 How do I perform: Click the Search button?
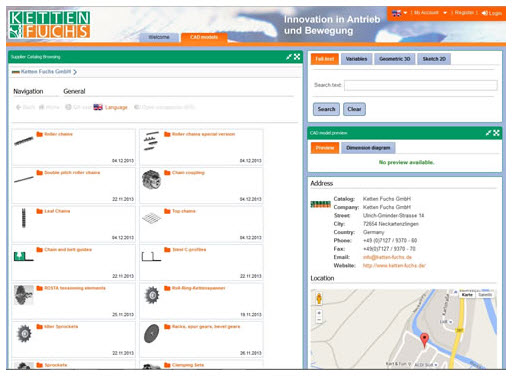point(326,109)
